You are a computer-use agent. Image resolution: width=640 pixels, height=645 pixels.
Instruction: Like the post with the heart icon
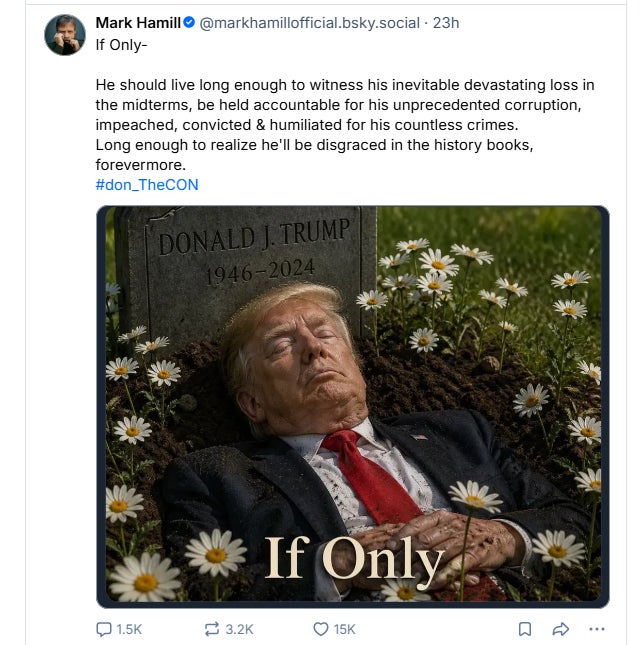[320, 629]
